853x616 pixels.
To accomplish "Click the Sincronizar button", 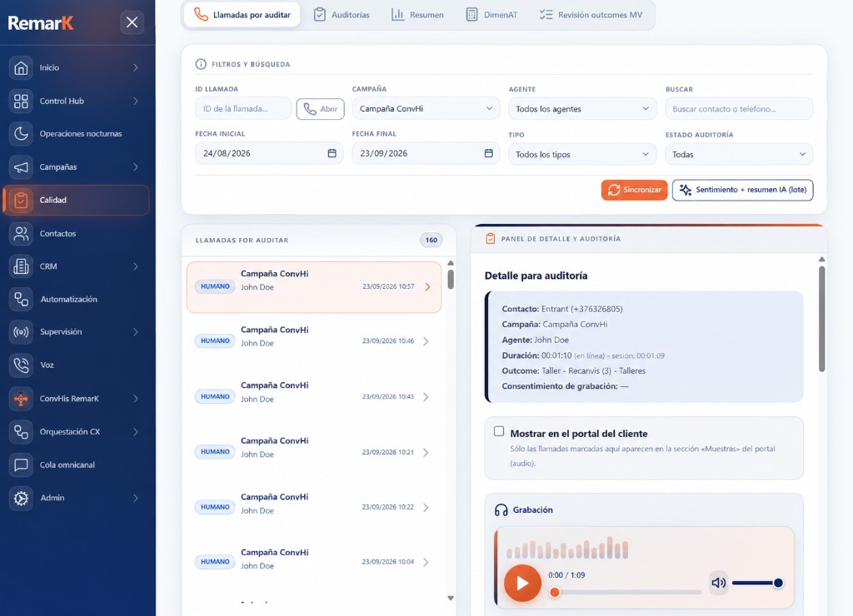I will tap(634, 190).
